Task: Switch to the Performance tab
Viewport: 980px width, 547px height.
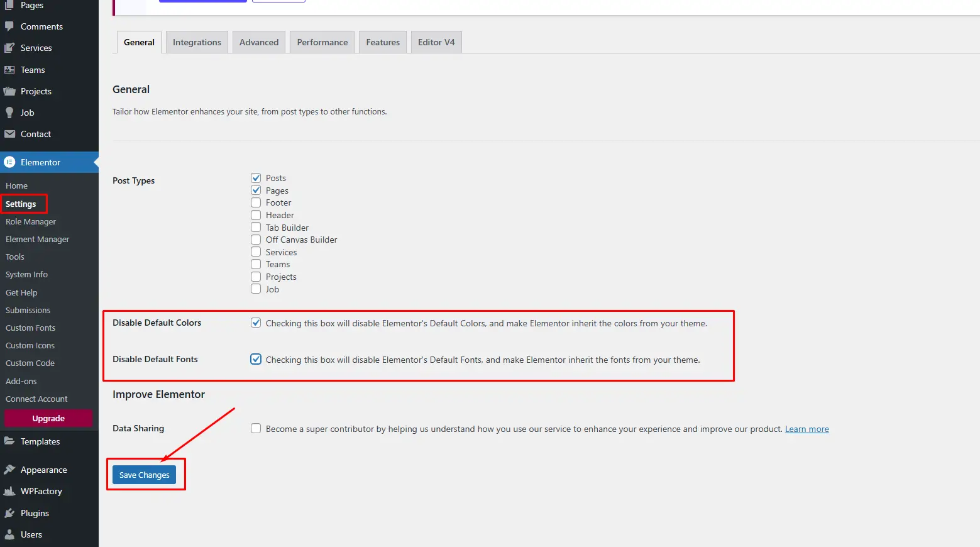Action: (x=322, y=42)
